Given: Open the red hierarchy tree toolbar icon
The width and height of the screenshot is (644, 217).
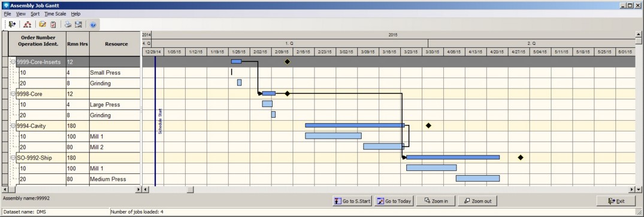Looking at the screenshot, I should coord(28,25).
